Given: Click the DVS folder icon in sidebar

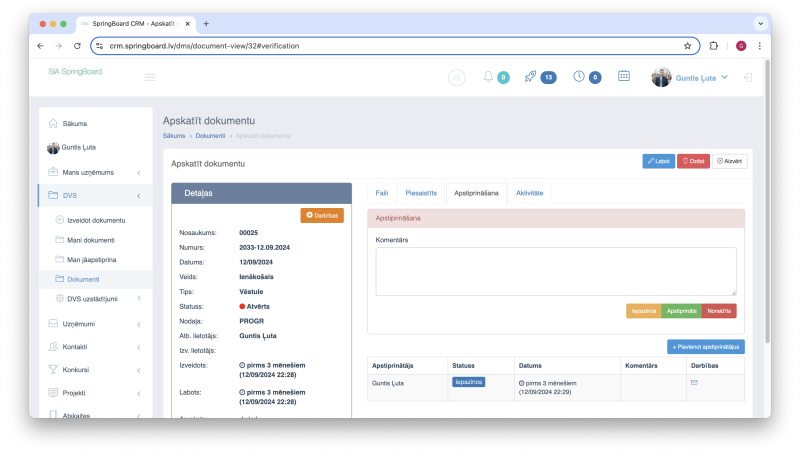Looking at the screenshot, I should (x=53, y=195).
